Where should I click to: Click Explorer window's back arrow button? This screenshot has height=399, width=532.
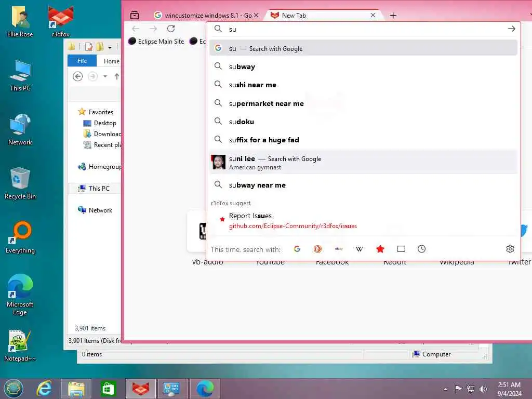point(78,76)
